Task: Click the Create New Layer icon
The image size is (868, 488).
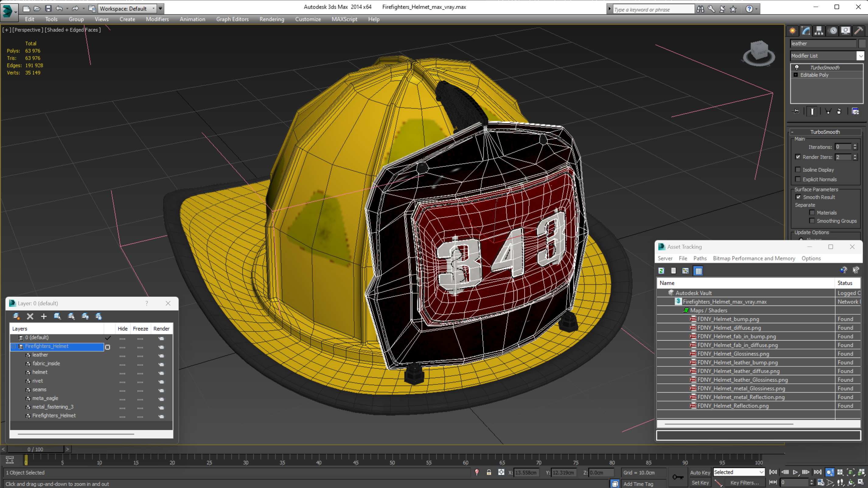Action: 16,316
